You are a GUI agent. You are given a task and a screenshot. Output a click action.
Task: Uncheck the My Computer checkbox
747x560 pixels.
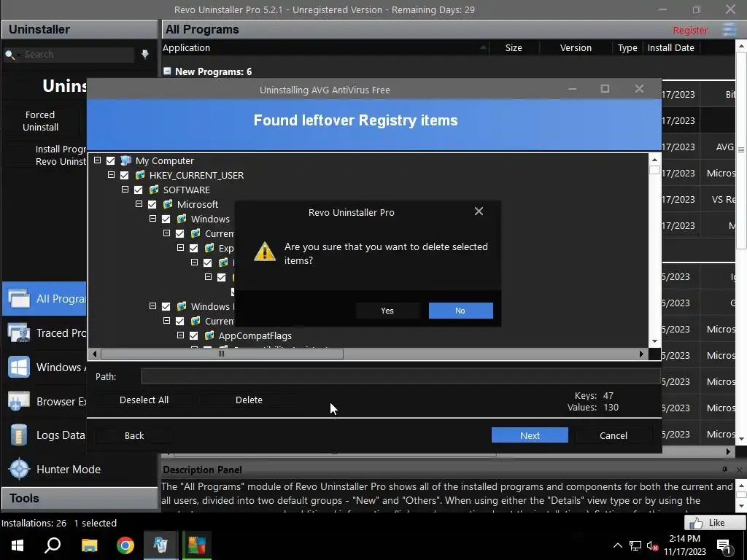[111, 161]
